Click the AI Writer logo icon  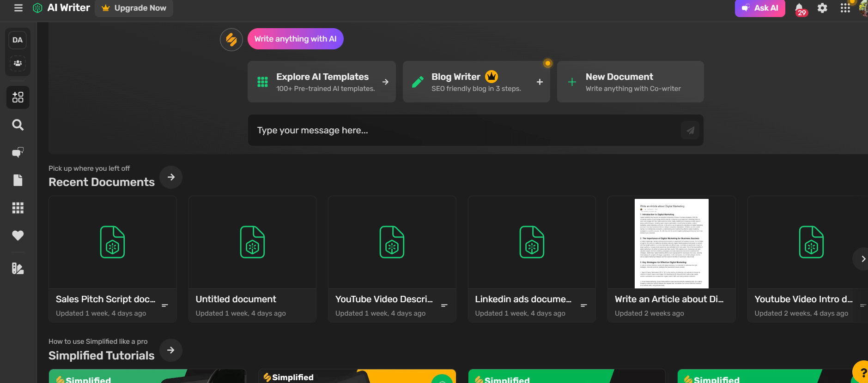[38, 8]
